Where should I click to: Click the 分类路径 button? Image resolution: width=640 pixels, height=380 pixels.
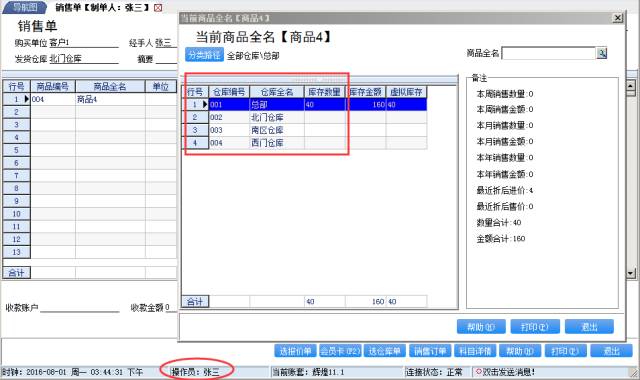(204, 55)
